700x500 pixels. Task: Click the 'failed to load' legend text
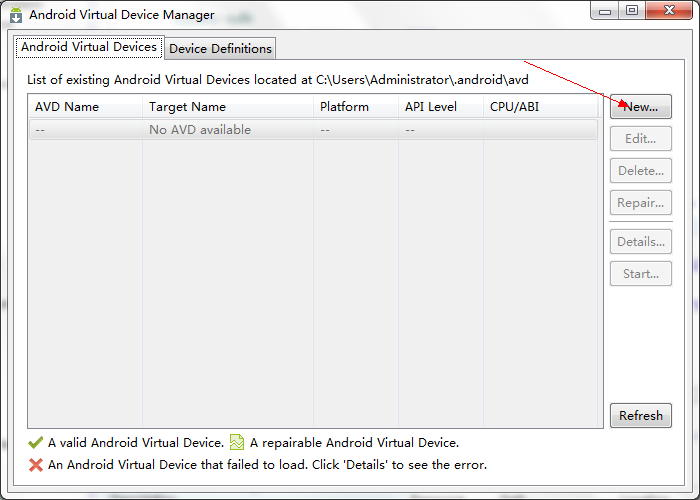tap(267, 465)
